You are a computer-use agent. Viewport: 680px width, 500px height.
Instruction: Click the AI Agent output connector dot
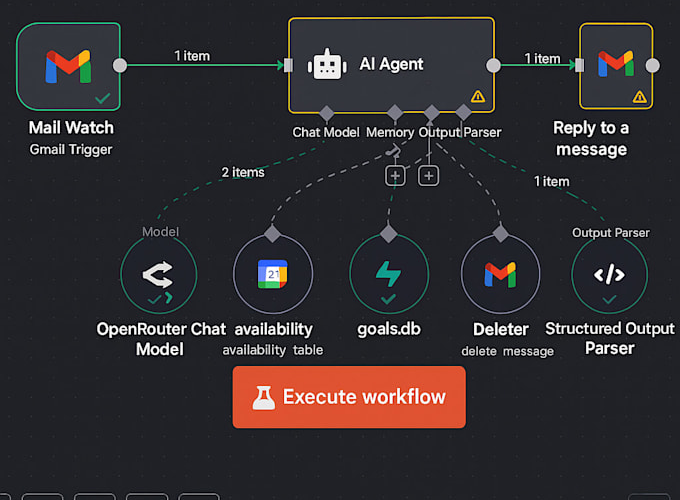click(493, 65)
